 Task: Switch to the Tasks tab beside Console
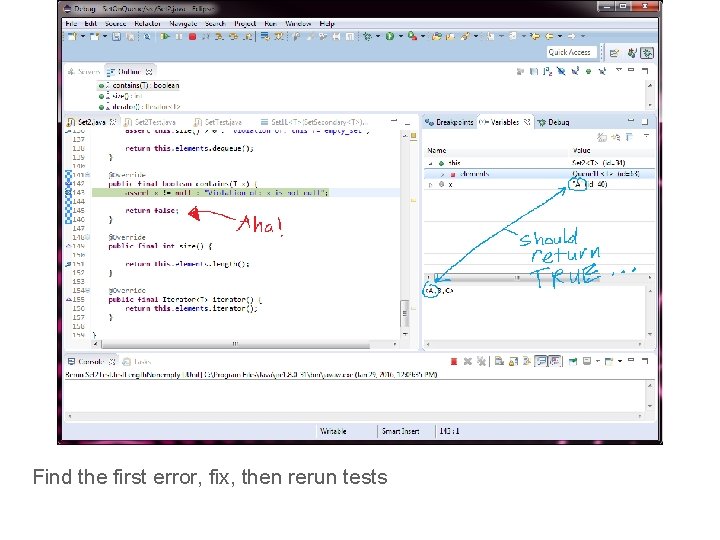pos(137,362)
